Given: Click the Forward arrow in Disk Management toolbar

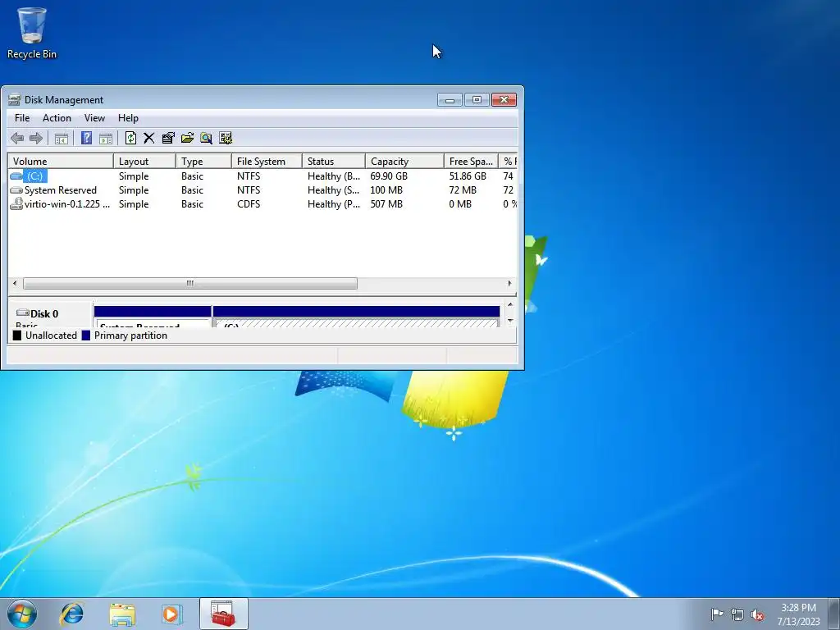Looking at the screenshot, I should click(36, 138).
